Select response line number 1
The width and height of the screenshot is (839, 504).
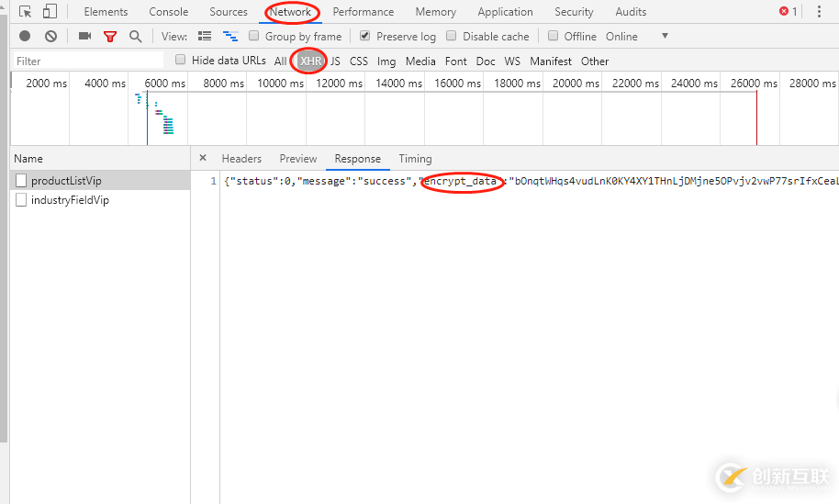(x=213, y=181)
